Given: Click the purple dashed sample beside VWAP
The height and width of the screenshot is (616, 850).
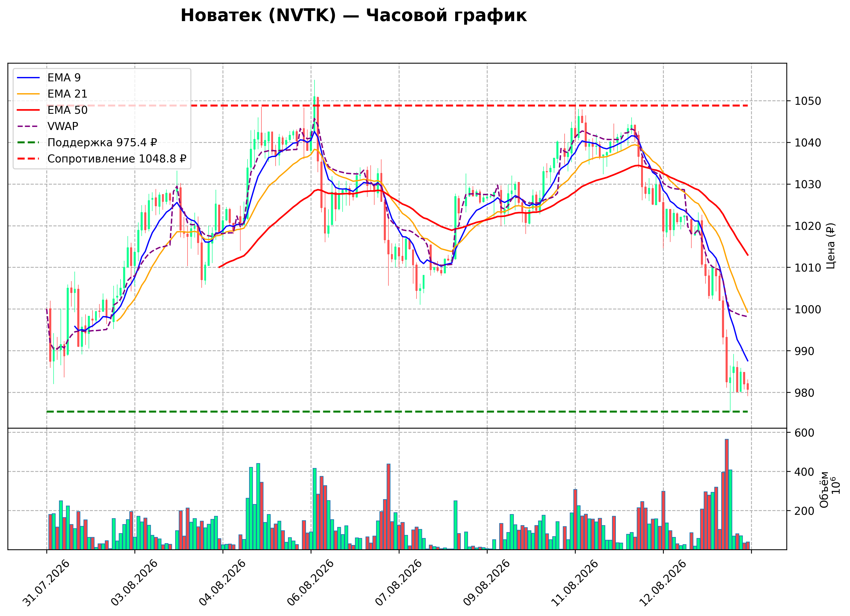Looking at the screenshot, I should 28,126.
